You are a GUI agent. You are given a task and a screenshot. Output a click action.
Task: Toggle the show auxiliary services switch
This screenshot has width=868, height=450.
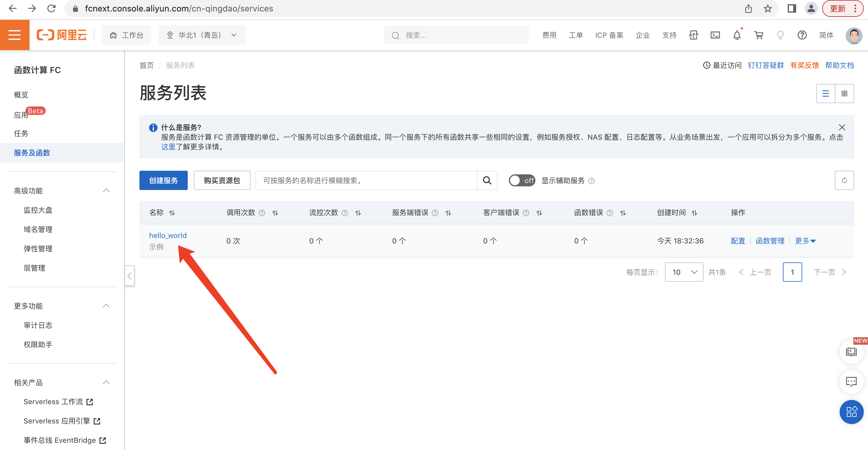pos(522,181)
